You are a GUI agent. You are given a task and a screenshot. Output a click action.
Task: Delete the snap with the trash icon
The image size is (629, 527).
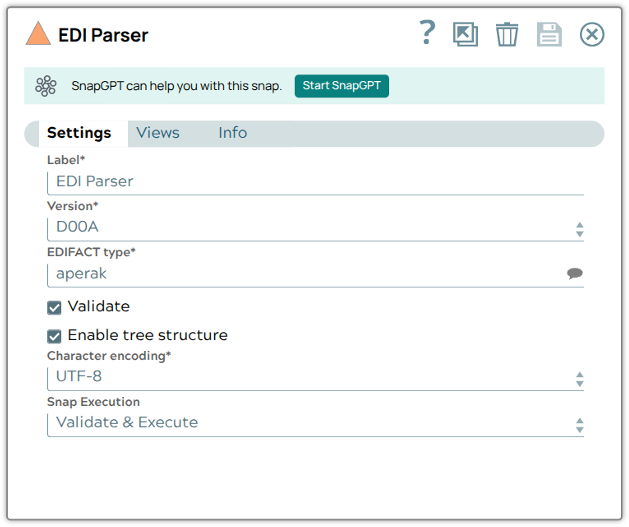click(507, 35)
